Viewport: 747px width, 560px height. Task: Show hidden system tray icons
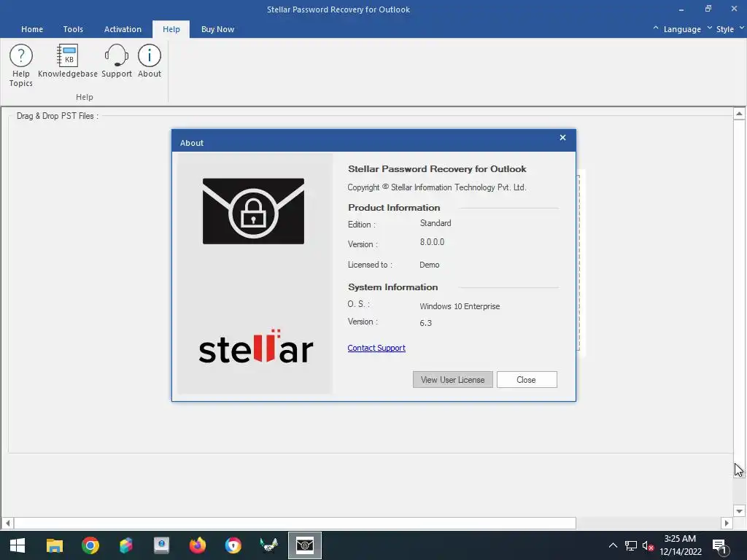613,545
